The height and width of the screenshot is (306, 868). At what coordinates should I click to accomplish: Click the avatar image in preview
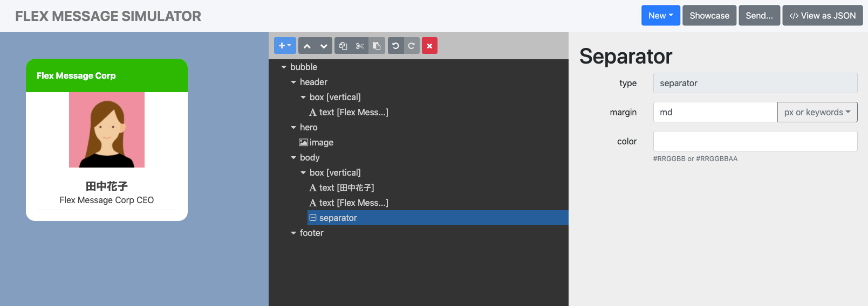[x=107, y=130]
